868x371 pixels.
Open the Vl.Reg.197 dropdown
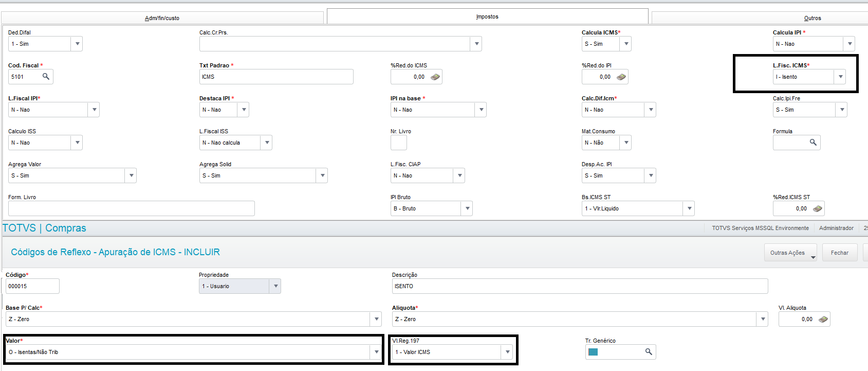pos(507,352)
